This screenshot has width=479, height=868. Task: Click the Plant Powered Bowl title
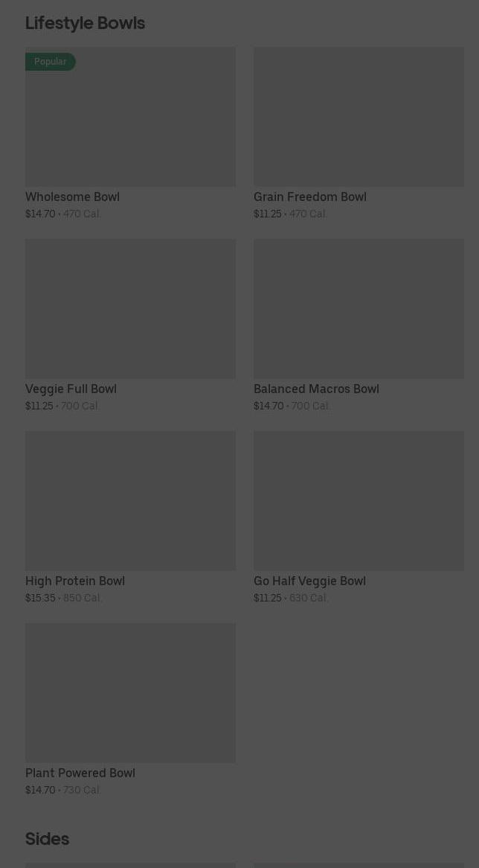[x=80, y=773]
